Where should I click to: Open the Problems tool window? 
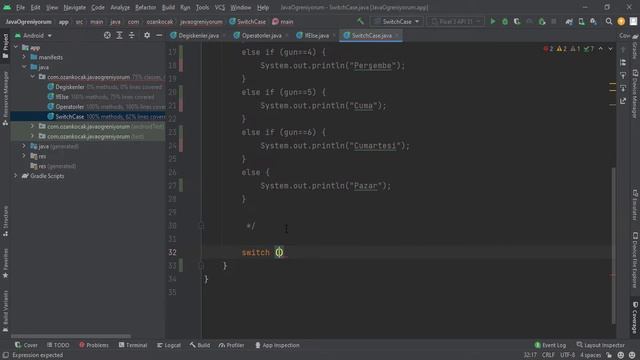point(94,345)
